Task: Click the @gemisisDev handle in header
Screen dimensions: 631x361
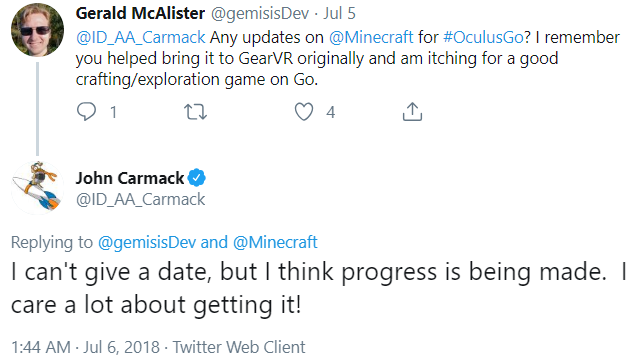Action: point(260,13)
